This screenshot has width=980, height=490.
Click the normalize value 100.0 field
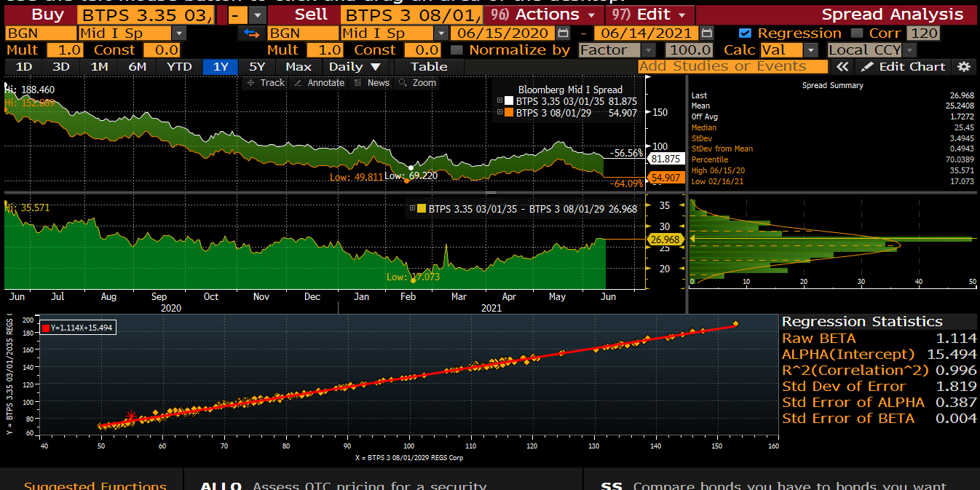point(690,50)
